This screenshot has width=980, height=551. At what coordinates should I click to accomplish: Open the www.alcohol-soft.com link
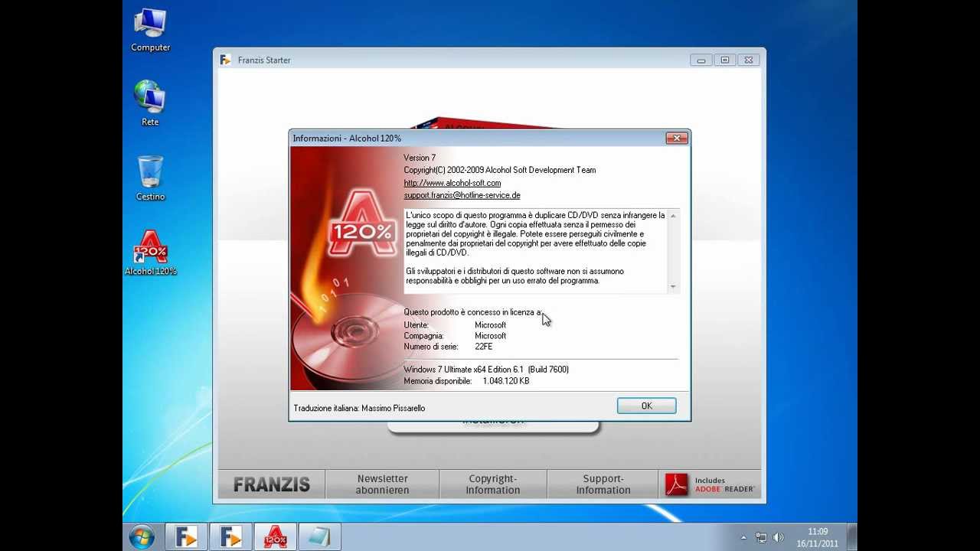tap(452, 183)
